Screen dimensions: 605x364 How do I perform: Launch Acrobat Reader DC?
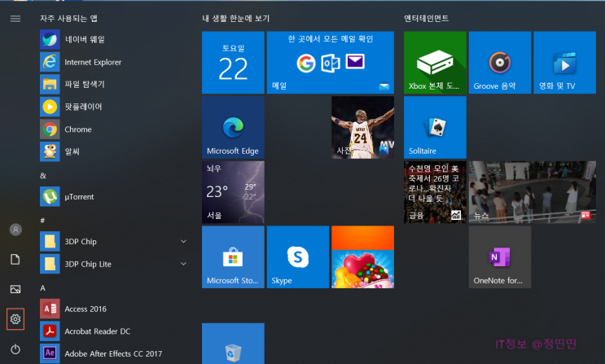[114, 331]
